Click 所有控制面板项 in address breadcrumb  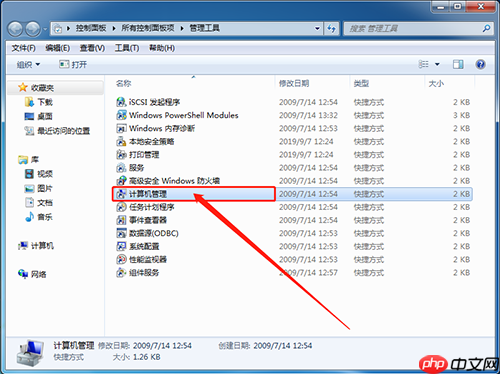coord(148,28)
